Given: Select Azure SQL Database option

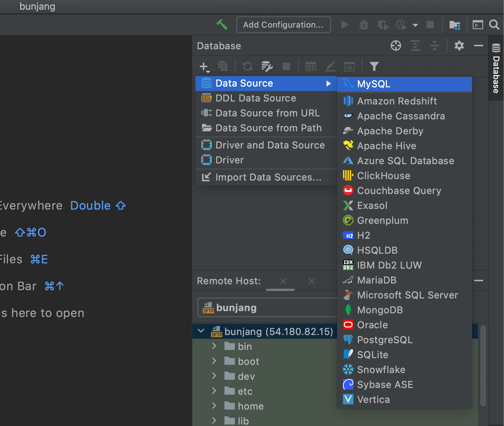Looking at the screenshot, I should tap(404, 161).
